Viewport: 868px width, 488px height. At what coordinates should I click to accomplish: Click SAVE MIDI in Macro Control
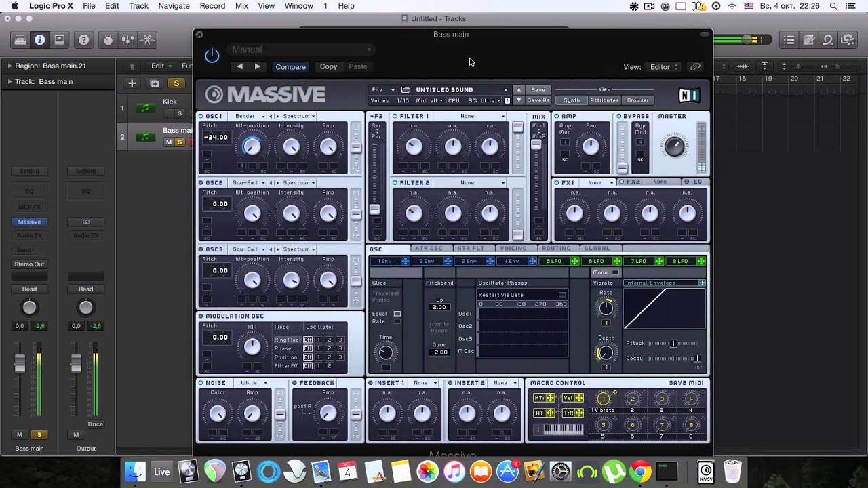686,383
